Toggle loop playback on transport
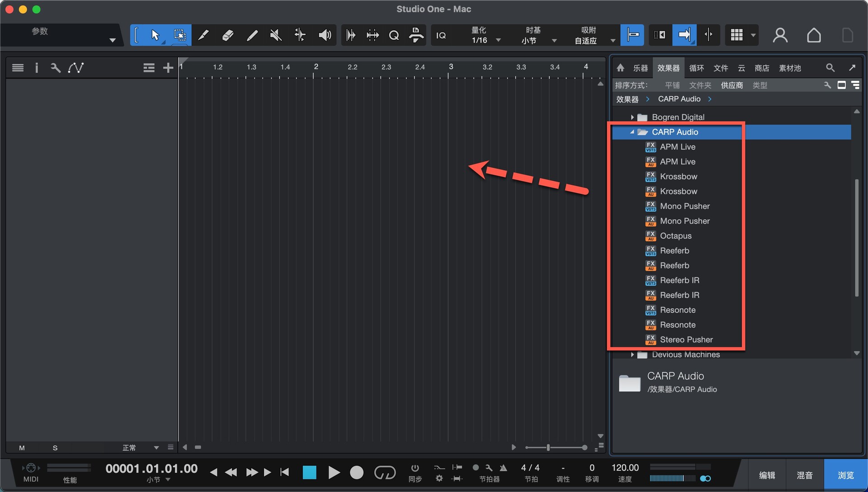This screenshot has width=868, height=492. 385,473
